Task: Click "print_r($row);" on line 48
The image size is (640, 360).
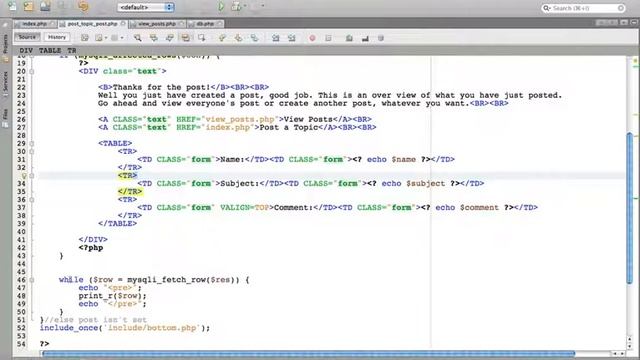Action: click(x=112, y=296)
